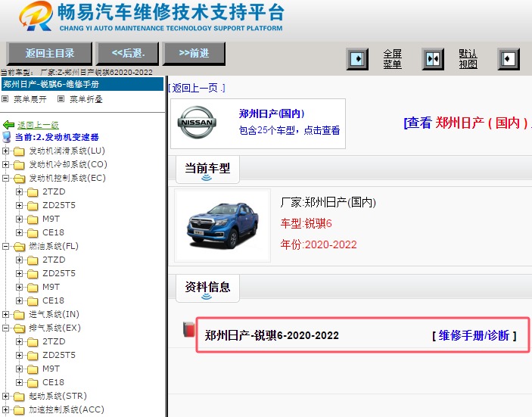Click the 年份:2020-2022 text
The width and height of the screenshot is (532, 417).
pyautogui.click(x=319, y=244)
